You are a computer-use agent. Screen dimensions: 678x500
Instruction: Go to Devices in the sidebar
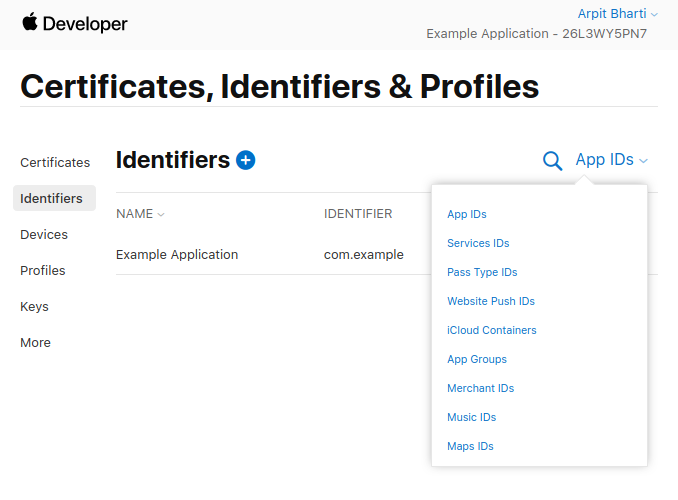point(44,234)
